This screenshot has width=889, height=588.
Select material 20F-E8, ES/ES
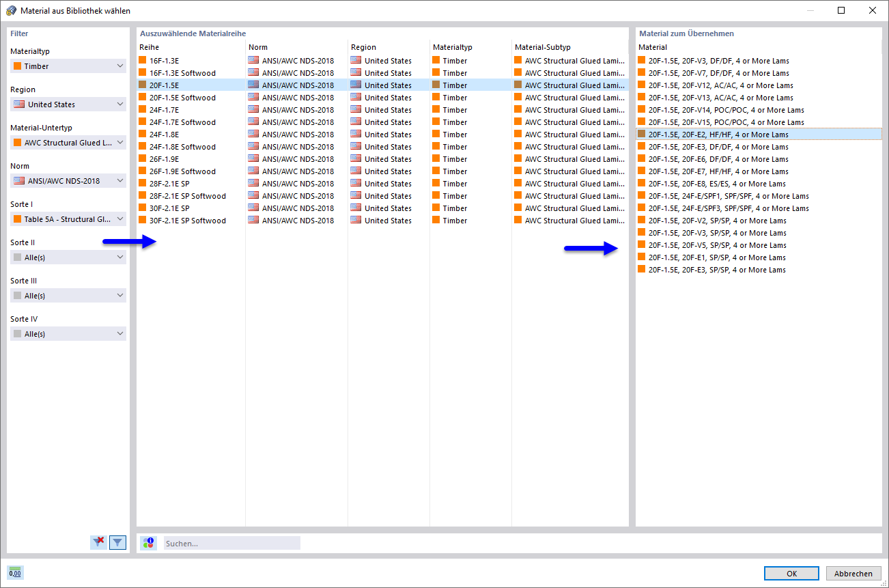click(x=759, y=184)
